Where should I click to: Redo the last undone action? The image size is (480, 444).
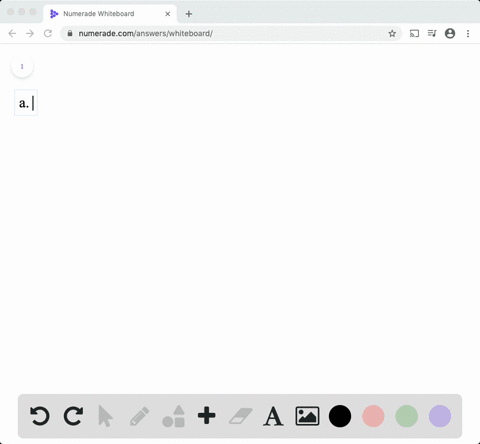click(73, 416)
